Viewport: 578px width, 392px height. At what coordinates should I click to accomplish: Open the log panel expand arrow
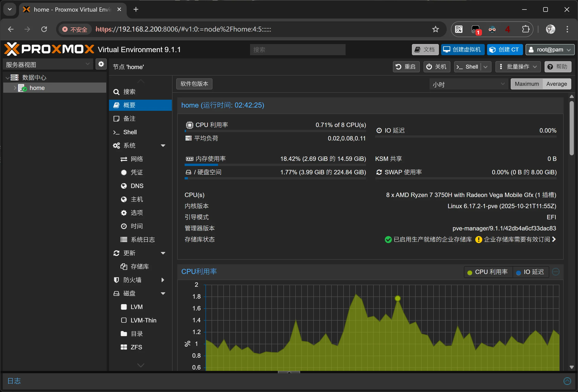(x=567, y=381)
